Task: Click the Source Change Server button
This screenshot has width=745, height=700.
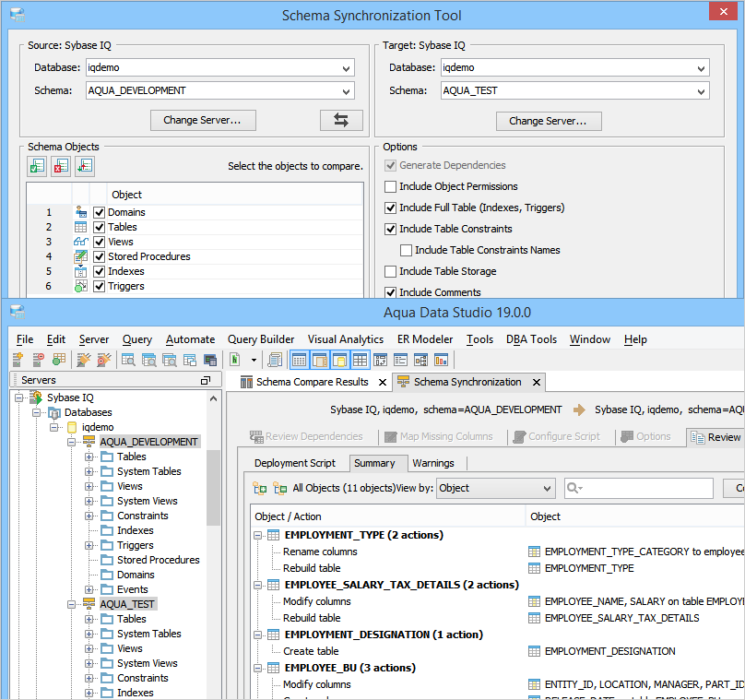Action: pyautogui.click(x=203, y=120)
